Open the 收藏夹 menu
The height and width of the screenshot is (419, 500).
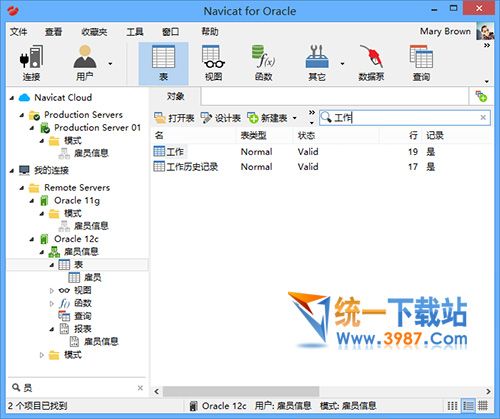click(94, 32)
